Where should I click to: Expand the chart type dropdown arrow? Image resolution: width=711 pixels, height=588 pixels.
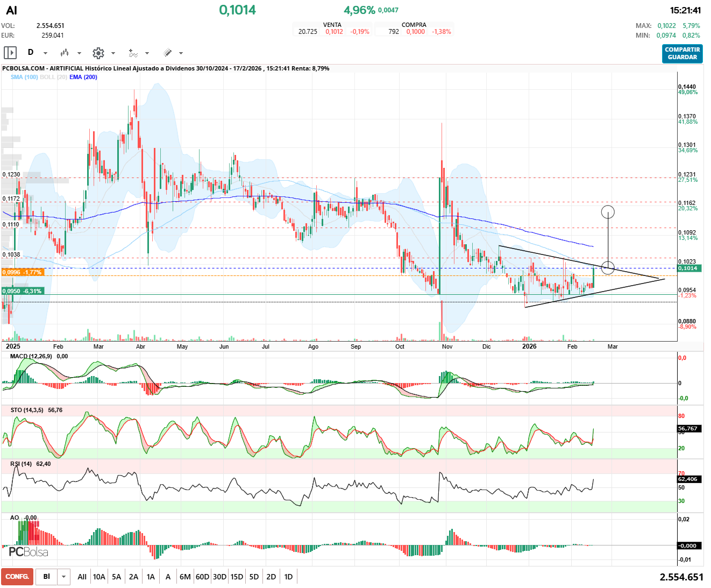click(79, 53)
